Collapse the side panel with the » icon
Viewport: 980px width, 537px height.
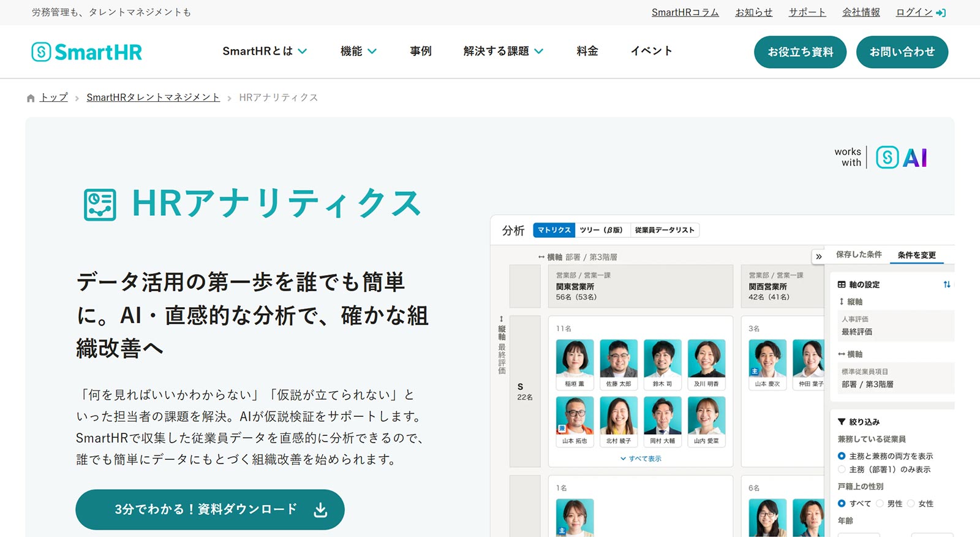pyautogui.click(x=819, y=257)
